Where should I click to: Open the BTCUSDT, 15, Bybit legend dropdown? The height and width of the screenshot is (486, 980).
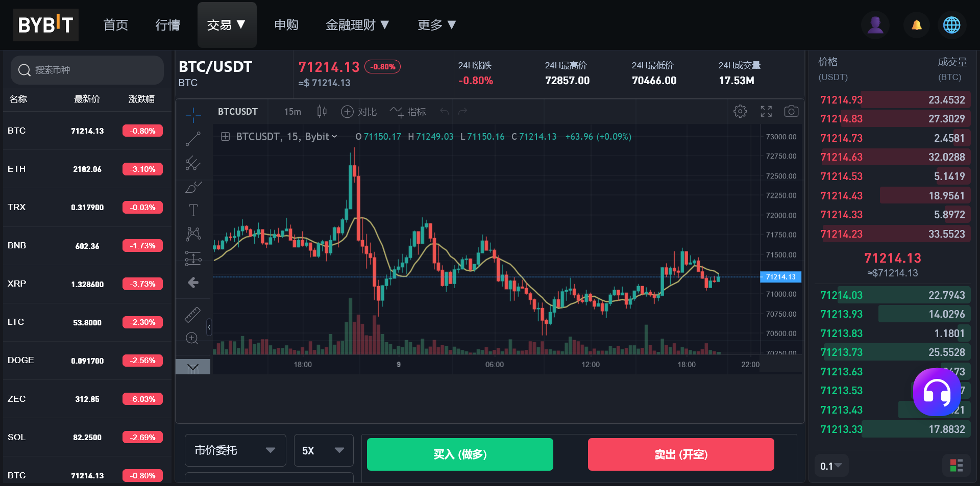tap(286, 136)
